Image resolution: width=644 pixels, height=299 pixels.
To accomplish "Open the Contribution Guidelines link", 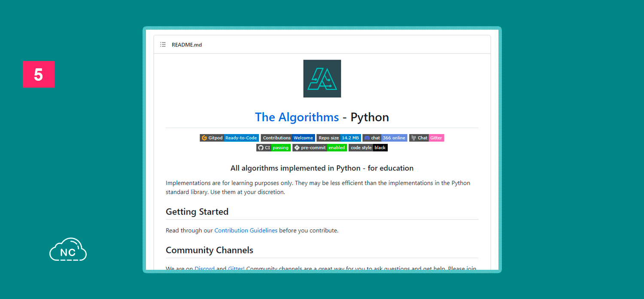I will (246, 231).
